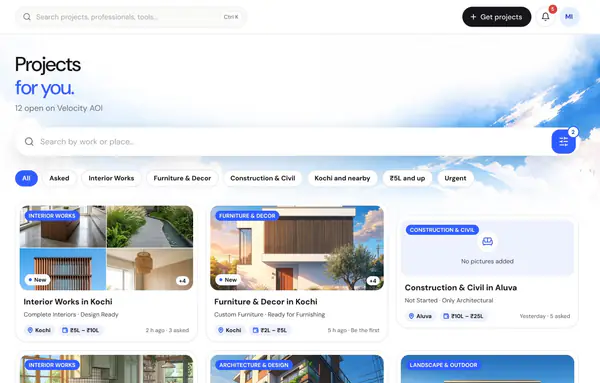This screenshot has width=600, height=383.
Task: Filter by Urgent chip
Action: tap(455, 178)
